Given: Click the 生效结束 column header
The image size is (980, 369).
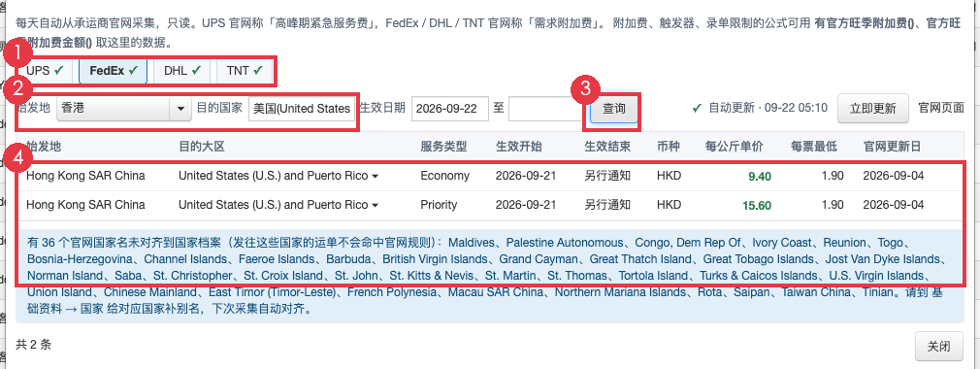Looking at the screenshot, I should [606, 147].
